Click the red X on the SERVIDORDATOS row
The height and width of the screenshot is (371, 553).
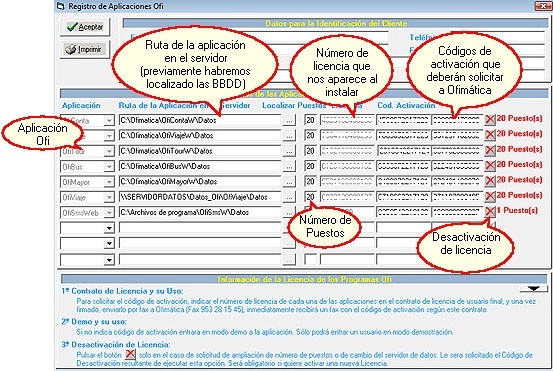(x=490, y=196)
